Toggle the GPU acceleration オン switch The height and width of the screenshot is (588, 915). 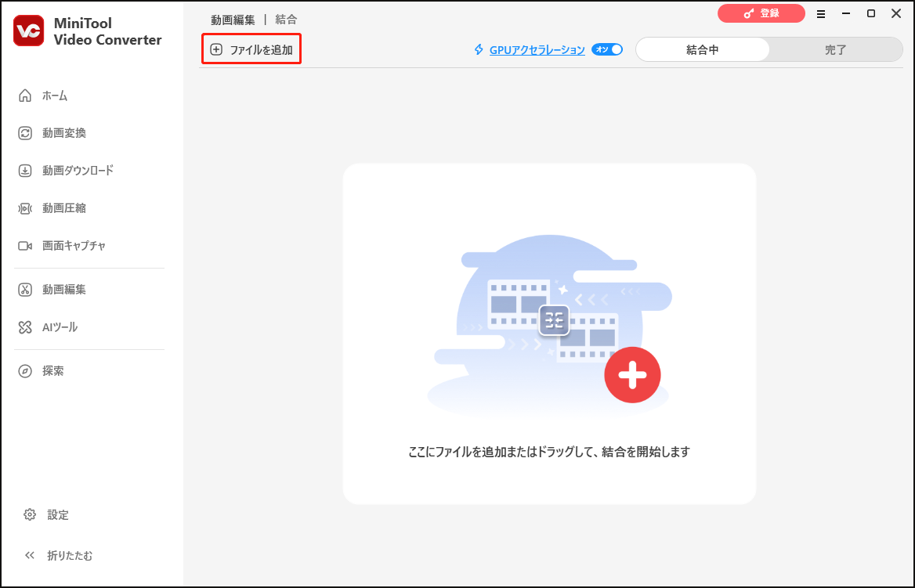[x=607, y=49]
